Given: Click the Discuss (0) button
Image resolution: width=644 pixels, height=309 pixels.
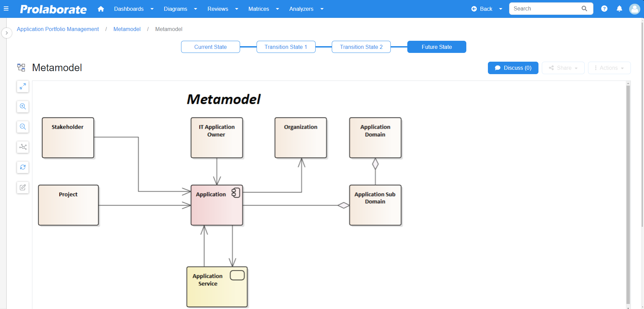Looking at the screenshot, I should [513, 68].
